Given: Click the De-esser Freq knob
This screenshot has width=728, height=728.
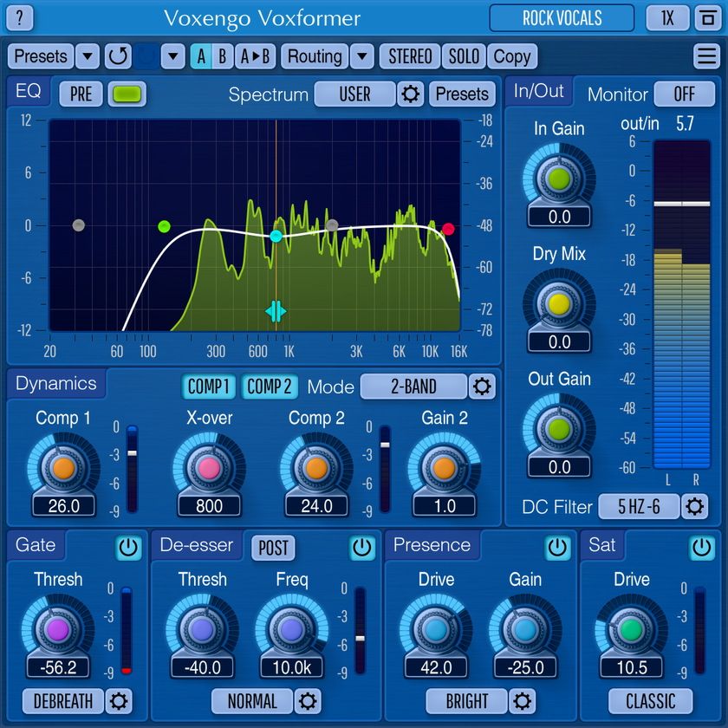Looking at the screenshot, I should point(291,630).
